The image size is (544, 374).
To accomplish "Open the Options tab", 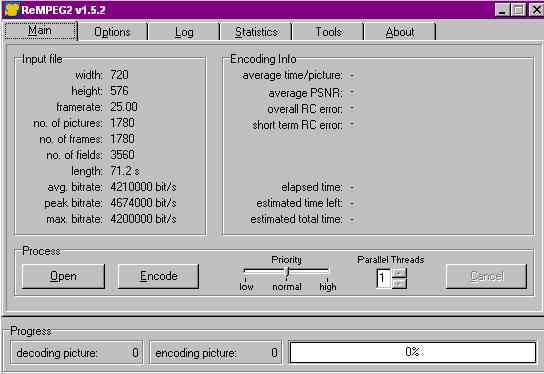I will coord(112,32).
